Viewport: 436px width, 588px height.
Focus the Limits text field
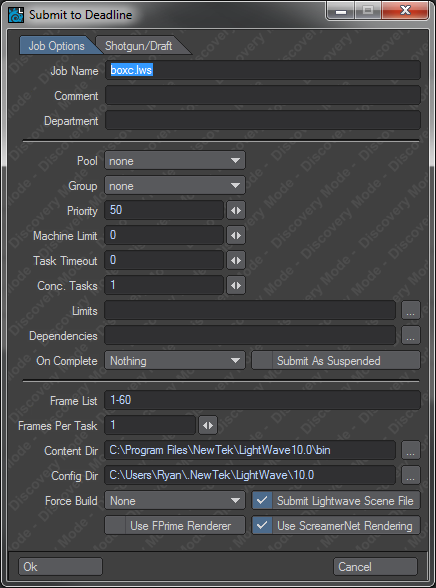point(250,310)
